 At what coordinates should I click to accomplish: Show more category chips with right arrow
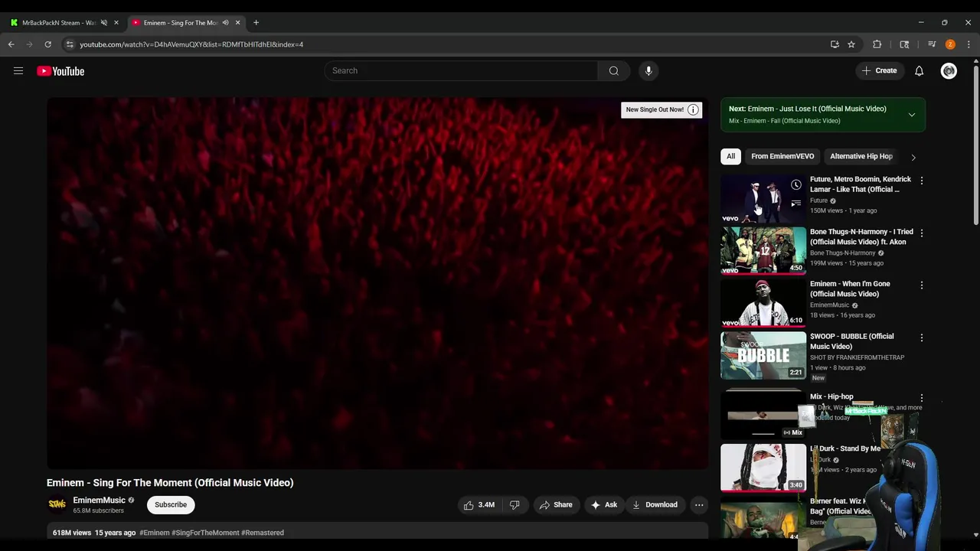[913, 157]
